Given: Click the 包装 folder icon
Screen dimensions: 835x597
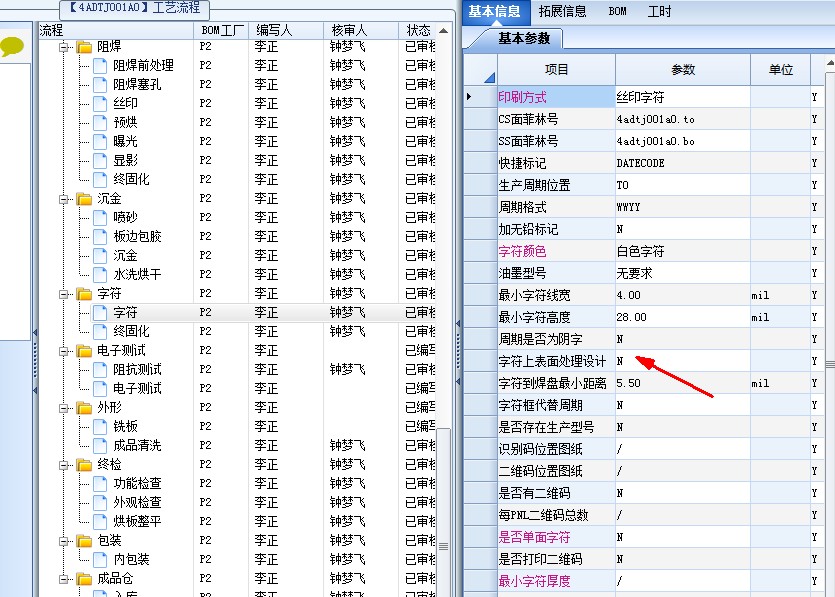Looking at the screenshot, I should tap(84, 541).
